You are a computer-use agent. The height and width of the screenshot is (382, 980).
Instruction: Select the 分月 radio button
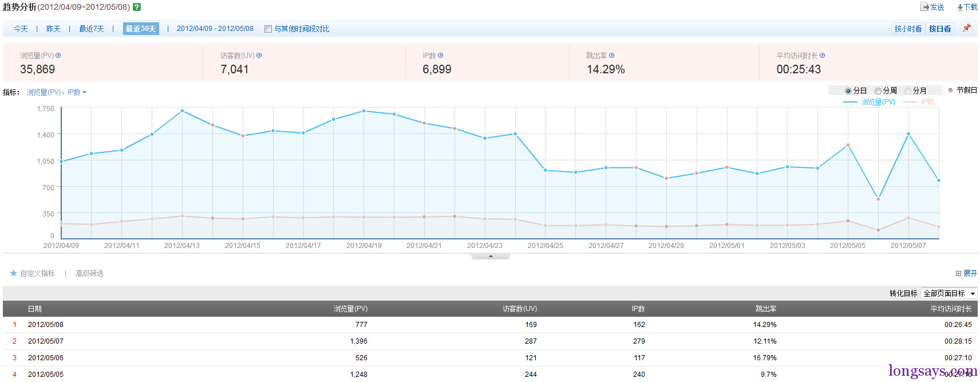coord(907,91)
